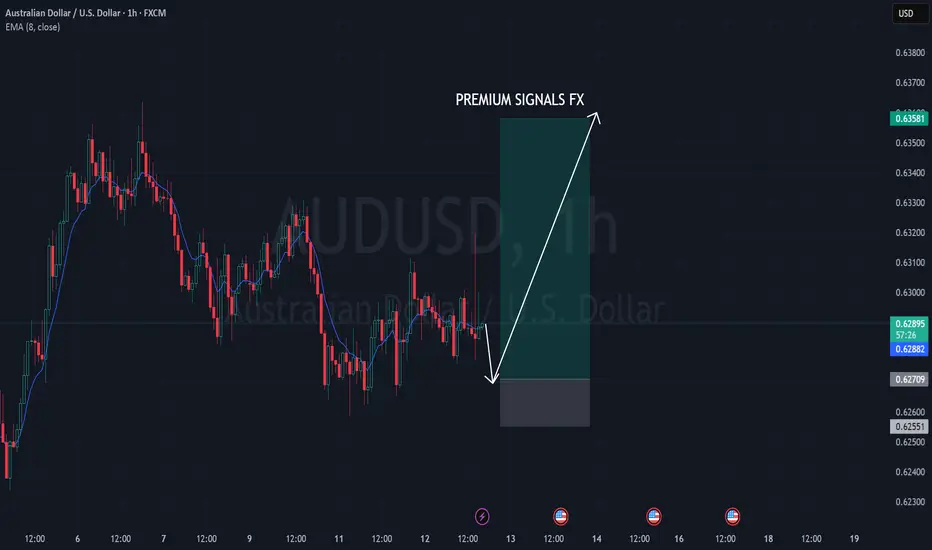Select the white upward arrow drawing
Viewport: 932px width, 550px height.
[x=547, y=245]
